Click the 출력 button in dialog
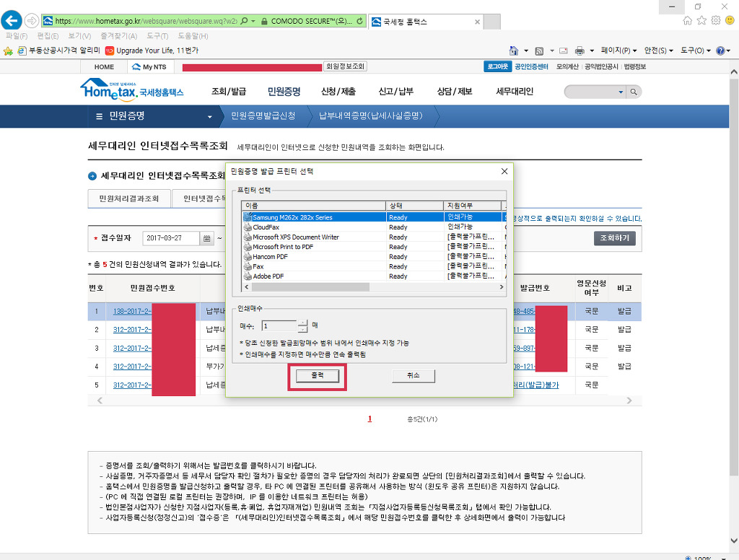 [x=318, y=376]
